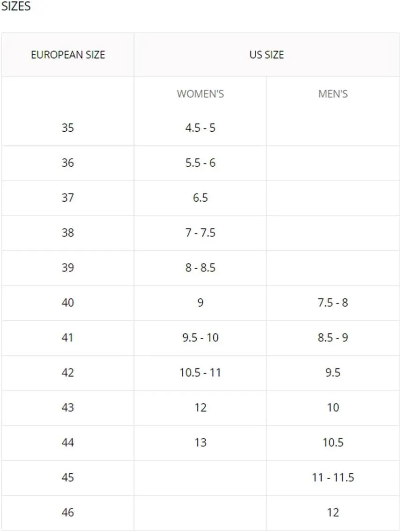Click European size 35 cell
The image size is (401, 532).
click(68, 128)
